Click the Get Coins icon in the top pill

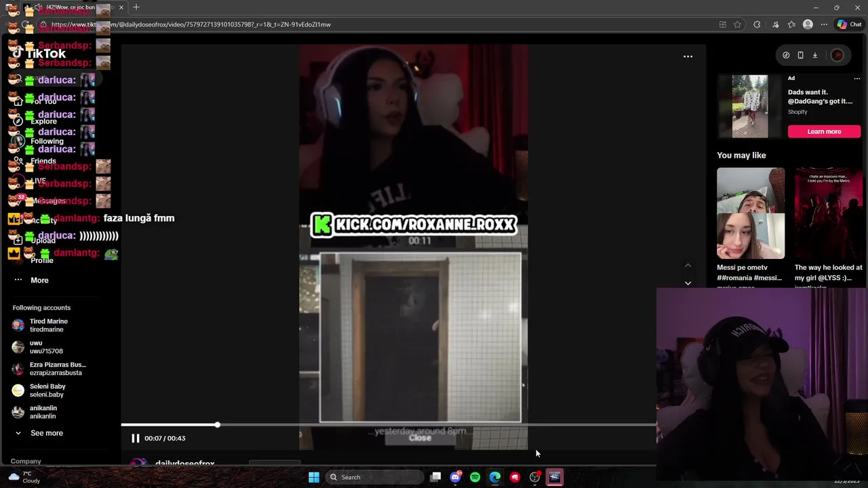pos(786,56)
